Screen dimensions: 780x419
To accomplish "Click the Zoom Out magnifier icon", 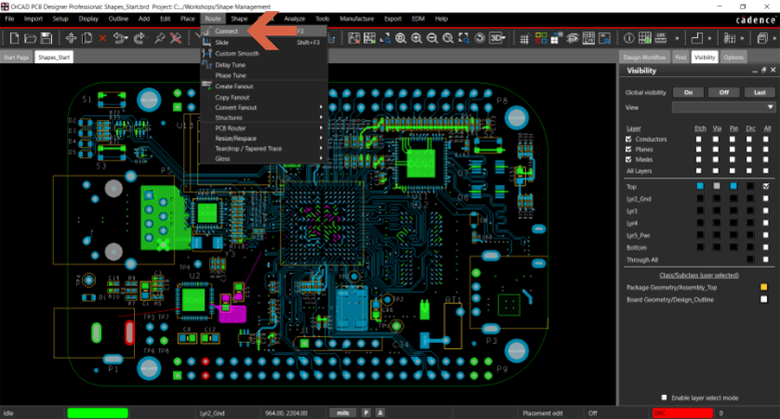I will [432, 38].
